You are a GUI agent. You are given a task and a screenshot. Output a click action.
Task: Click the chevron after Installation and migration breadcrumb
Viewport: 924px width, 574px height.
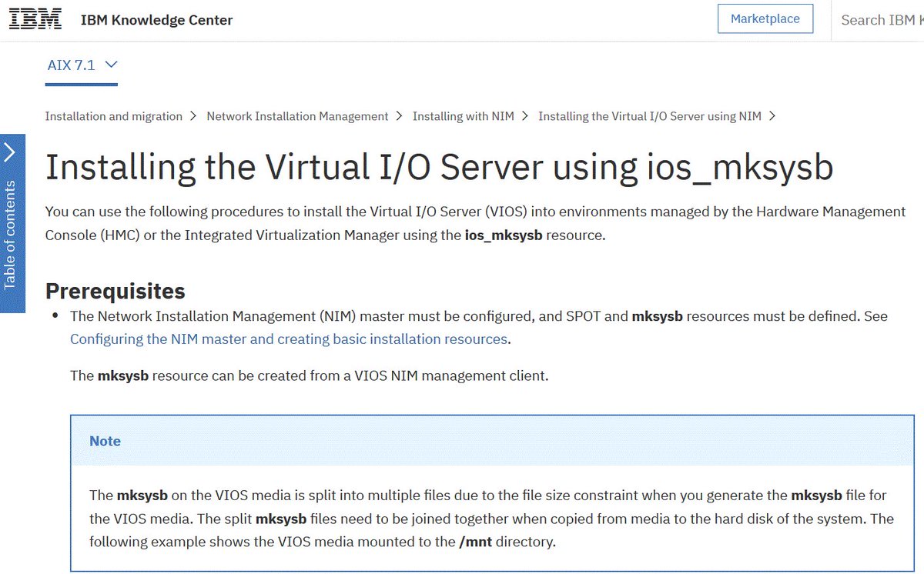click(x=194, y=116)
